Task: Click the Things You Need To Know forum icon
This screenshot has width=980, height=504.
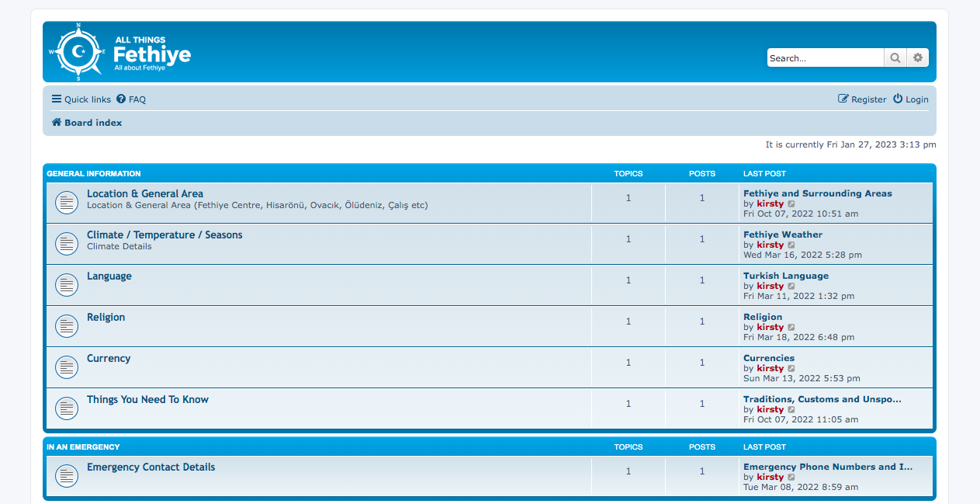Action: pyautogui.click(x=67, y=408)
